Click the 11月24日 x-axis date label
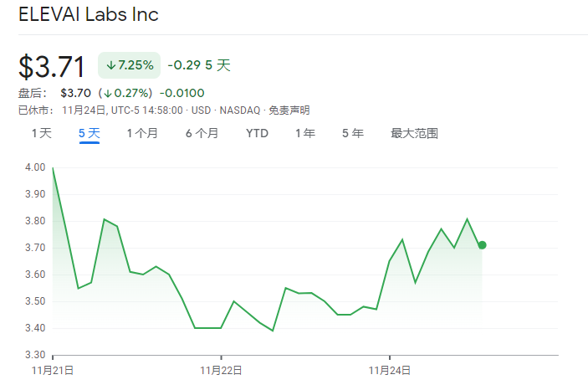Viewport: 588px width, 385px height. (389, 371)
